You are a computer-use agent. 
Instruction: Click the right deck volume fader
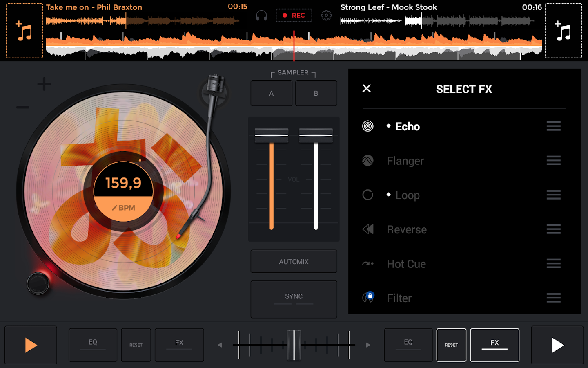coord(316,135)
